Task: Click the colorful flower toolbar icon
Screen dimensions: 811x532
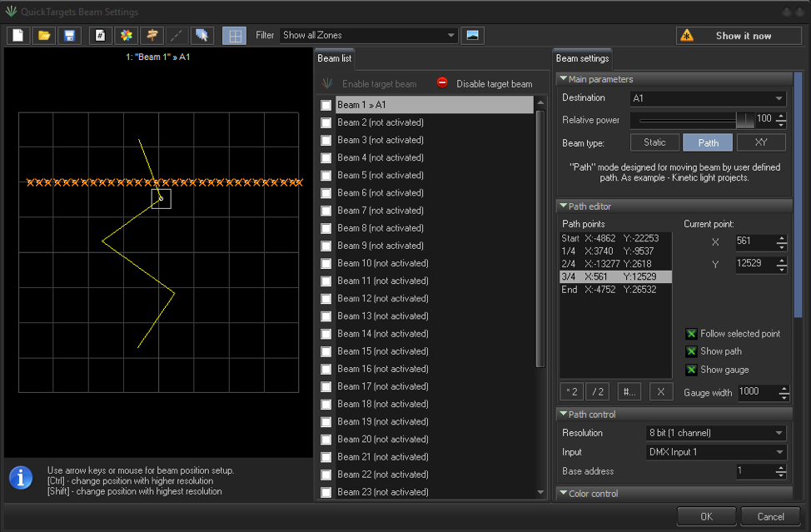Action: (126, 36)
